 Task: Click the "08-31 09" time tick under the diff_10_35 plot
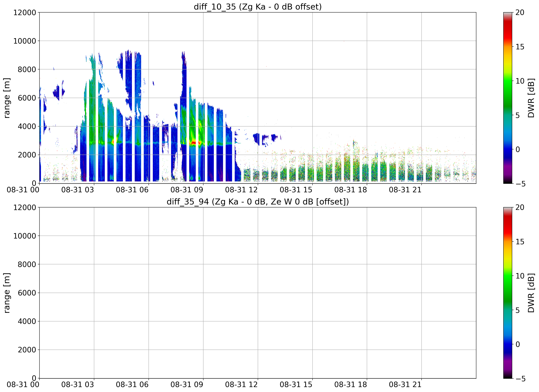(x=187, y=190)
